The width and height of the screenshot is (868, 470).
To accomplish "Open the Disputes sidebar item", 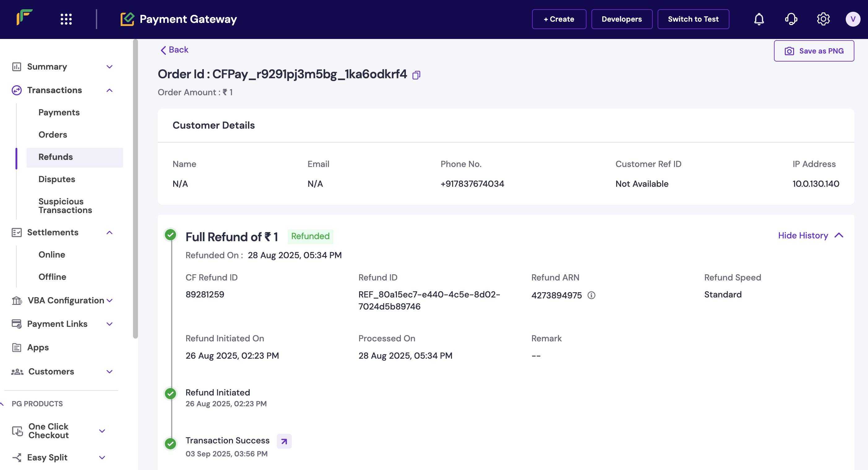I will coord(57,179).
